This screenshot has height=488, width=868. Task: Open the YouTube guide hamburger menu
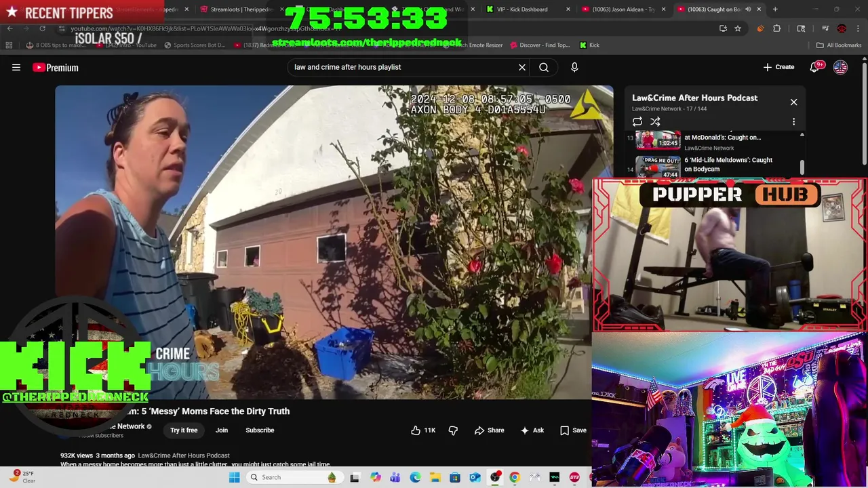pos(16,67)
